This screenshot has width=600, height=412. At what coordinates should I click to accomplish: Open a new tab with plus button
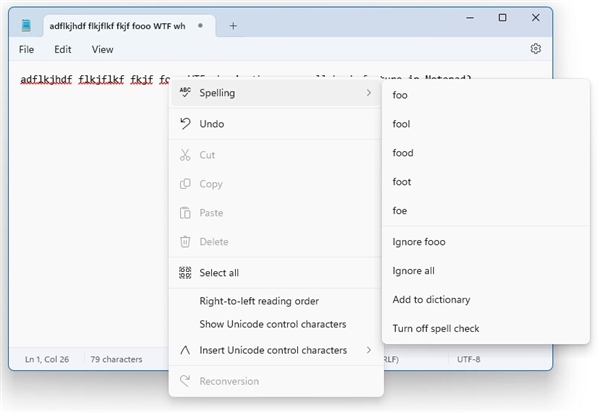233,26
